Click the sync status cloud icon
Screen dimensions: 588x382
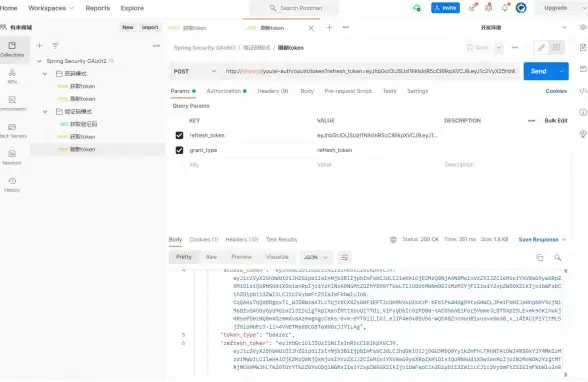(x=417, y=8)
